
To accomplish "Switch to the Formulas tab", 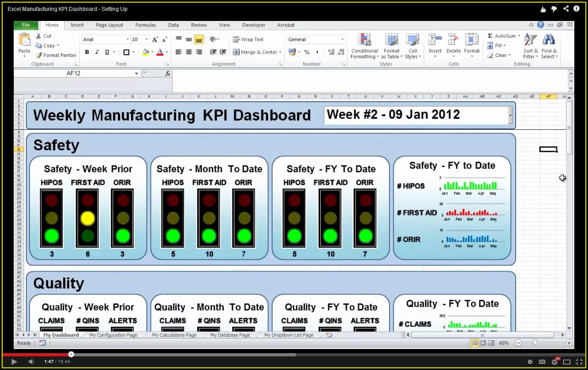I will (x=146, y=25).
